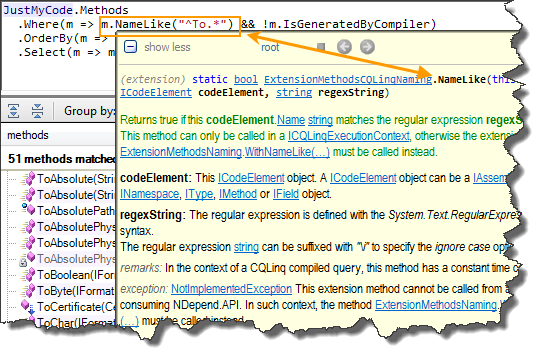Click the back arrow in tooltip navigation
The height and width of the screenshot is (360, 547).
click(344, 47)
